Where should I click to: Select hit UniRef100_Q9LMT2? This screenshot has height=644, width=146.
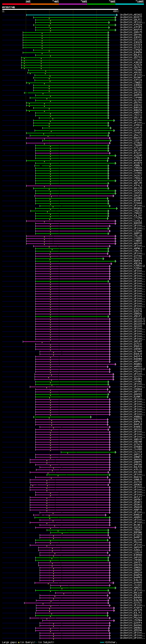click(x=131, y=20)
